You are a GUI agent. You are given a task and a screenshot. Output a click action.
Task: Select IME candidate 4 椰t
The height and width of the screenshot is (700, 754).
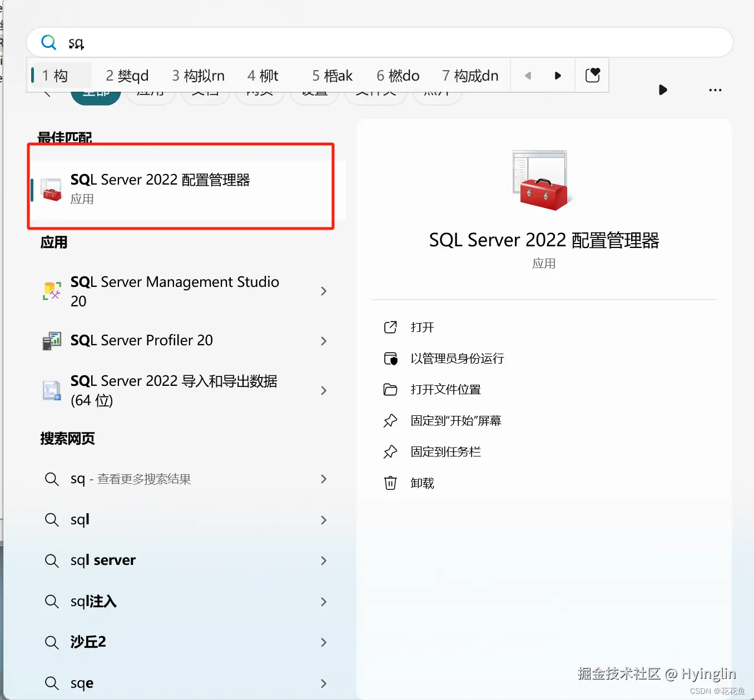(x=263, y=76)
